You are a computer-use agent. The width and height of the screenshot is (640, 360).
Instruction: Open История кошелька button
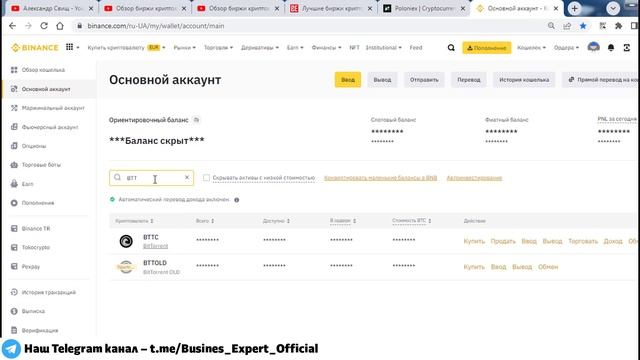[524, 80]
